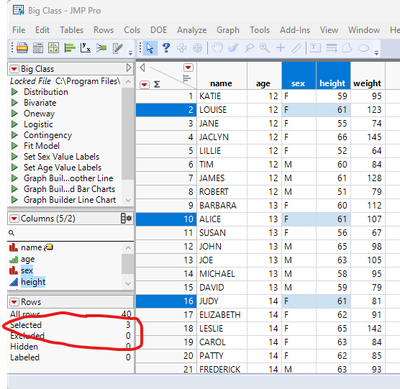Select the Arrow tool

click(150, 48)
